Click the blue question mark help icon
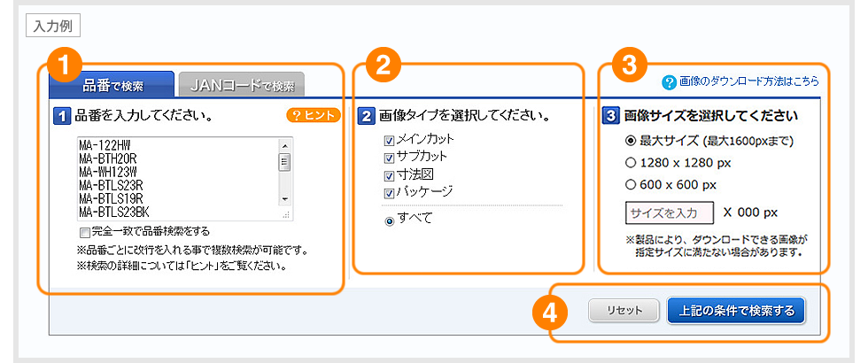Image resolution: width=868 pixels, height=363 pixels. [x=669, y=81]
